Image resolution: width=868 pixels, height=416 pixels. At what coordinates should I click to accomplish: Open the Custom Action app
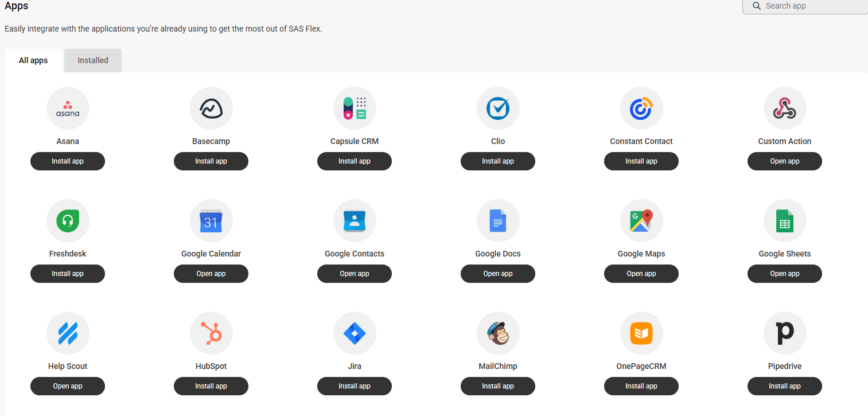[x=785, y=161]
